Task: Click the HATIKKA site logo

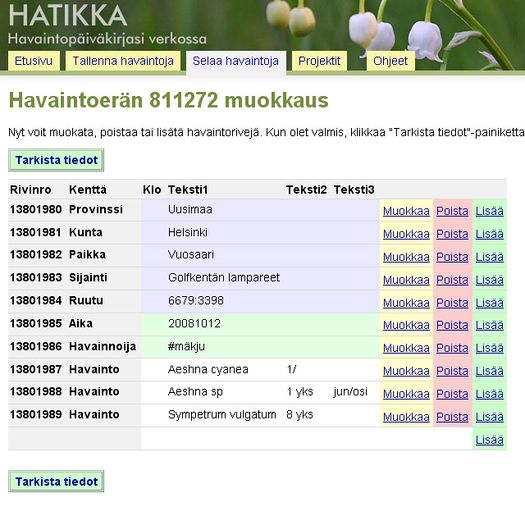Action: click(x=68, y=15)
